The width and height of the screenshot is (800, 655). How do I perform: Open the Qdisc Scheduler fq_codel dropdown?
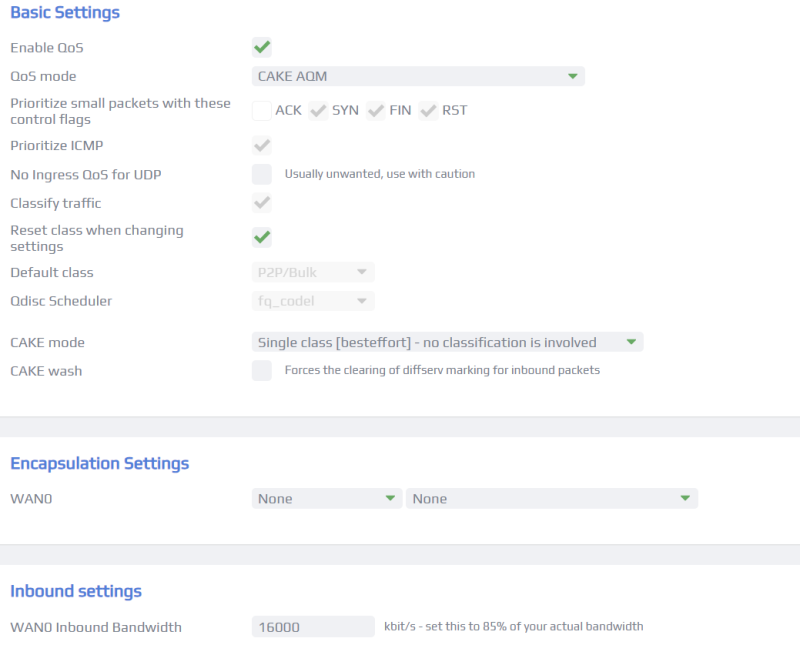tap(313, 301)
